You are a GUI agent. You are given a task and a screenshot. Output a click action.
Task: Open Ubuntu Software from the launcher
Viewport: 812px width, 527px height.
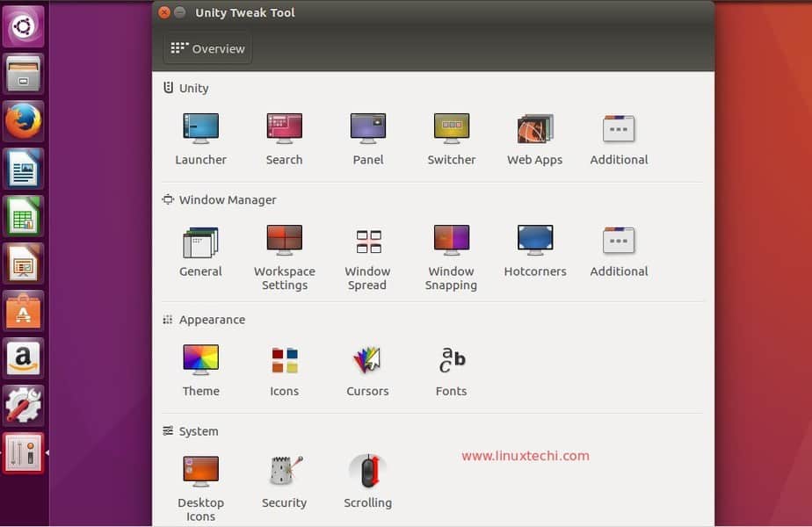click(x=24, y=311)
